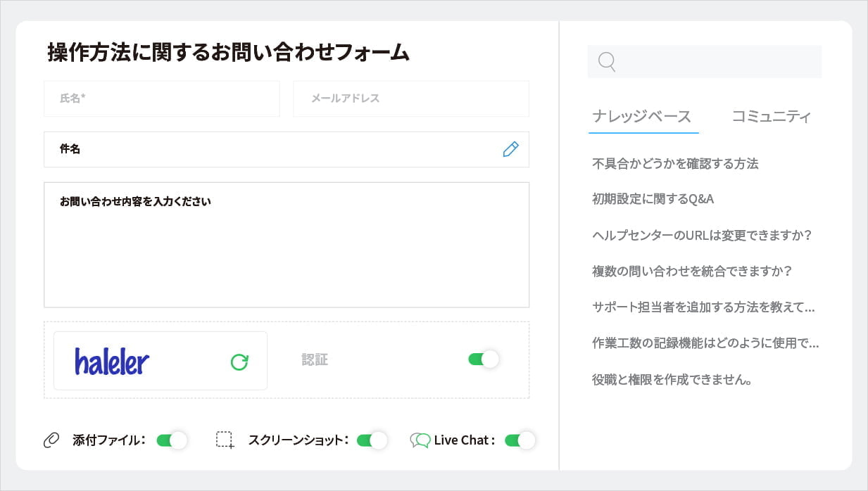Viewport: 868px width, 491px height.
Task: Click the メールアドレス input field
Action: click(x=411, y=98)
